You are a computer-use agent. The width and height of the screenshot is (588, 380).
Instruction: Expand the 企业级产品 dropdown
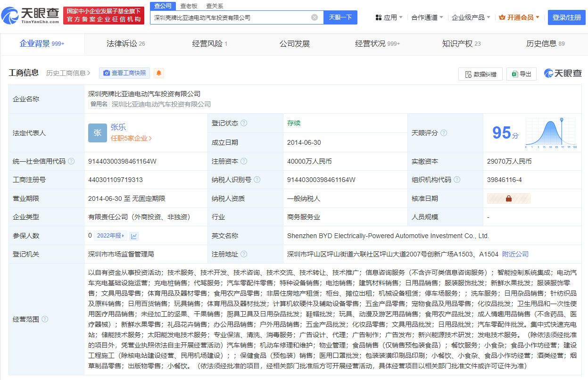coord(471,17)
